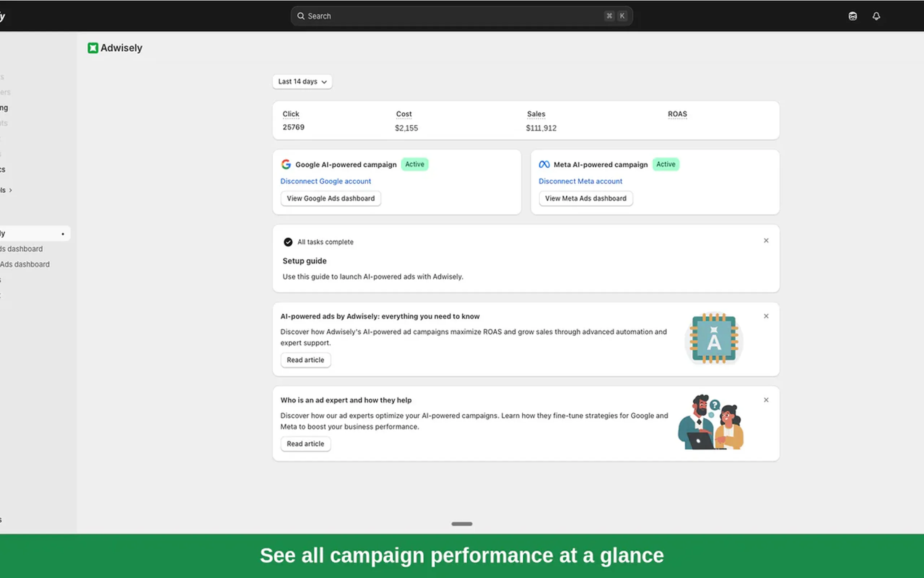Viewport: 924px width, 578px height.
Task: Click the heading 'AI-powered ads by Adwisely: everything you need to know'
Action: pos(380,316)
